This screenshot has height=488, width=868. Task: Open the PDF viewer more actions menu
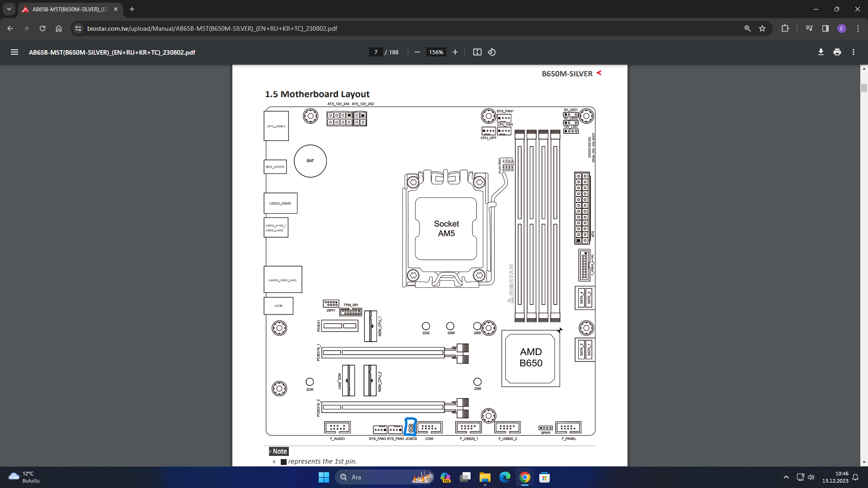click(x=854, y=52)
